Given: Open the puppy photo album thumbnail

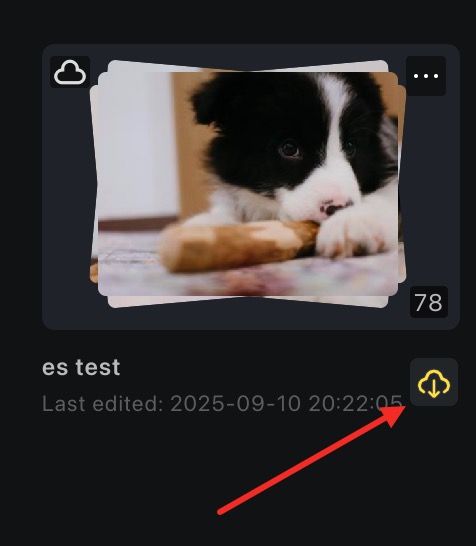Looking at the screenshot, I should pyautogui.click(x=248, y=184).
